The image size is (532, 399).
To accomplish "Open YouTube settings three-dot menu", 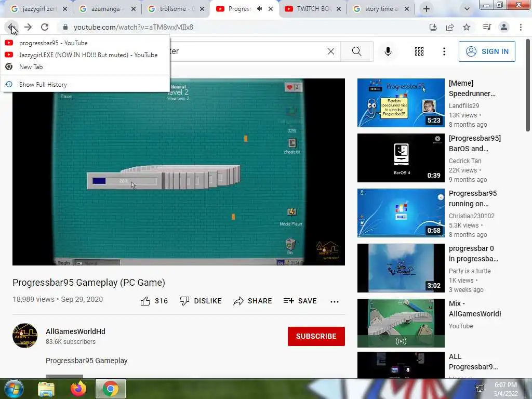I will pos(444,51).
